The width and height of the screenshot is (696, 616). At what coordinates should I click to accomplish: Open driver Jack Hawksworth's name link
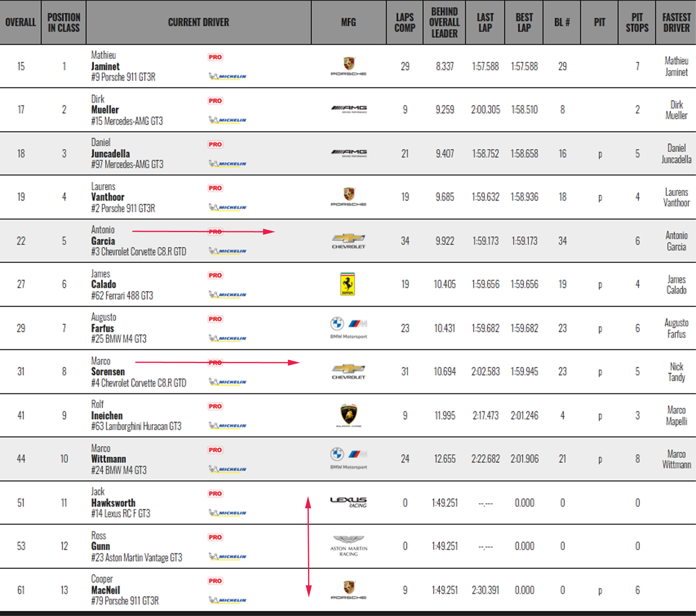pyautogui.click(x=113, y=503)
